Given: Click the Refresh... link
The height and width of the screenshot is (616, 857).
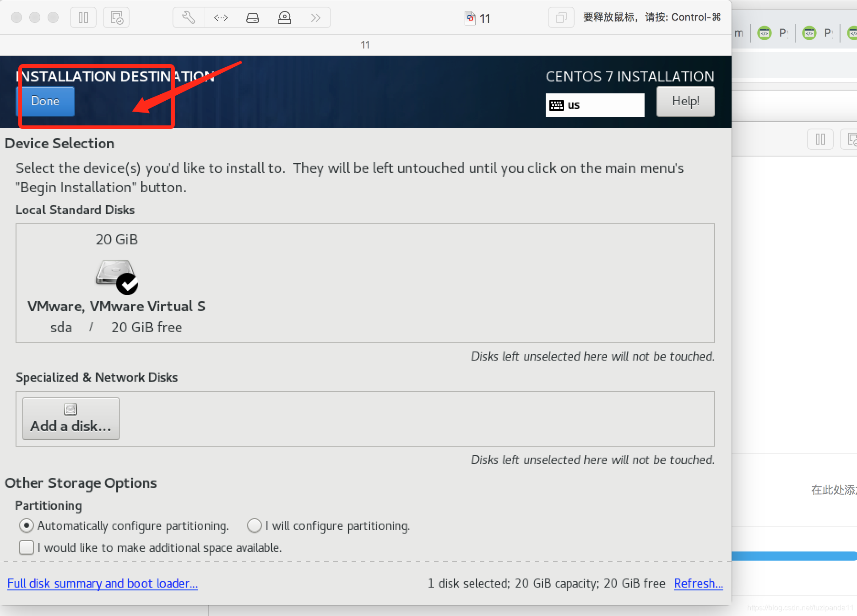Looking at the screenshot, I should point(698,584).
